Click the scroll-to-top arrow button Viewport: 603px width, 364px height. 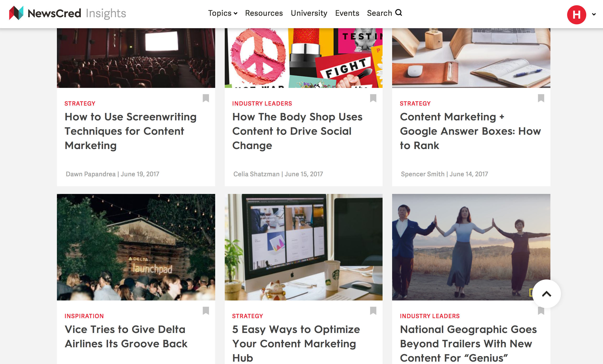click(547, 294)
